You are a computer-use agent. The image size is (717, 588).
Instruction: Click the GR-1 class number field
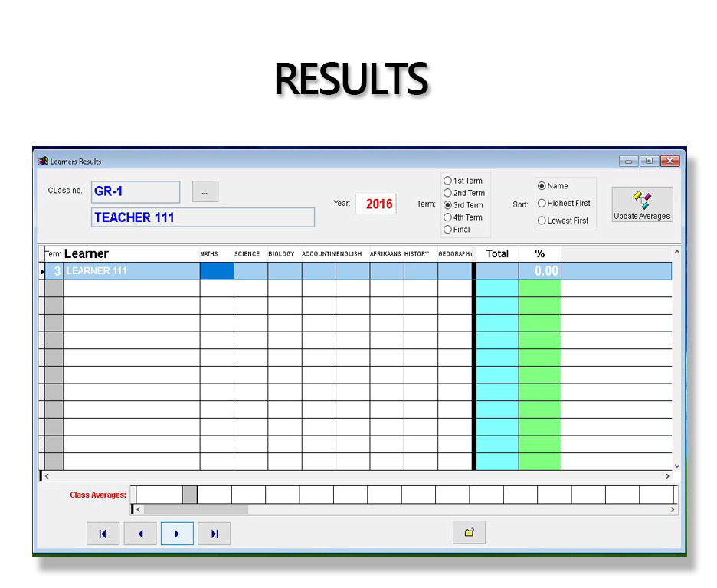[x=136, y=192]
